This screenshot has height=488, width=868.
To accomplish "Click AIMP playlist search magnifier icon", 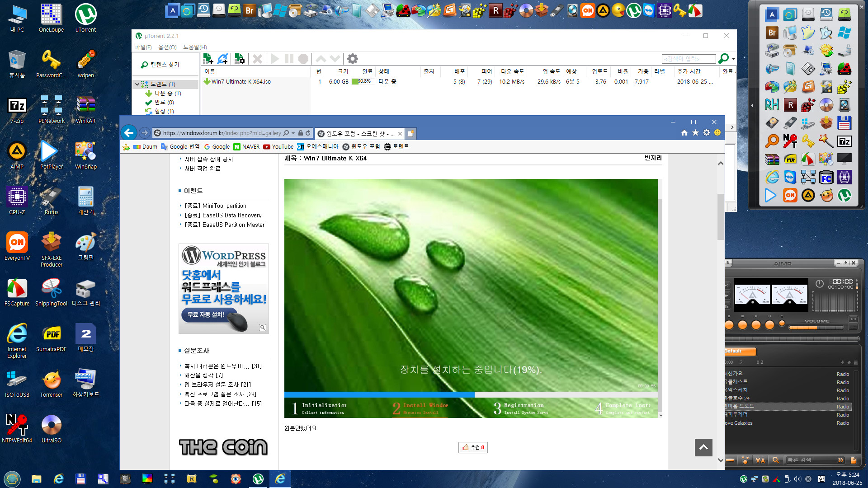I will pos(775,460).
